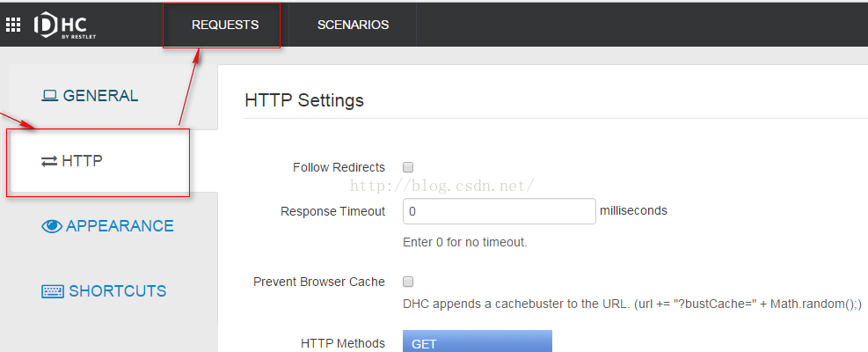Screen dimensions: 868x352
Task: Open the GENERAL settings section
Action: [100, 96]
